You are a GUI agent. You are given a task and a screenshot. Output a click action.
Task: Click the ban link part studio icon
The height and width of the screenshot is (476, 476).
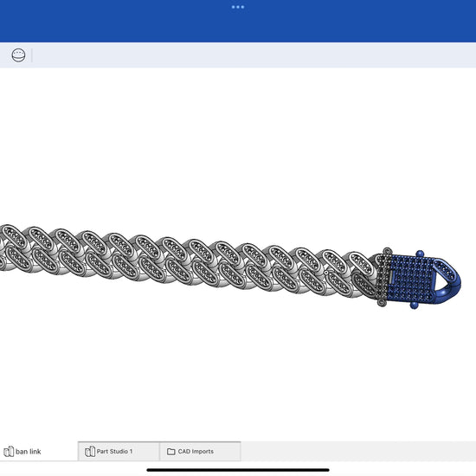[9, 452]
